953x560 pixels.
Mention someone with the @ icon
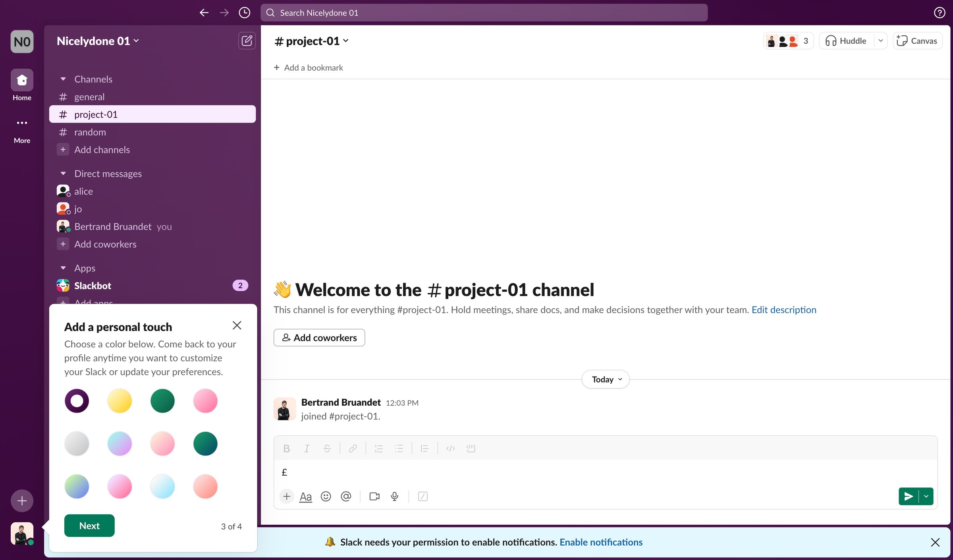click(x=346, y=496)
